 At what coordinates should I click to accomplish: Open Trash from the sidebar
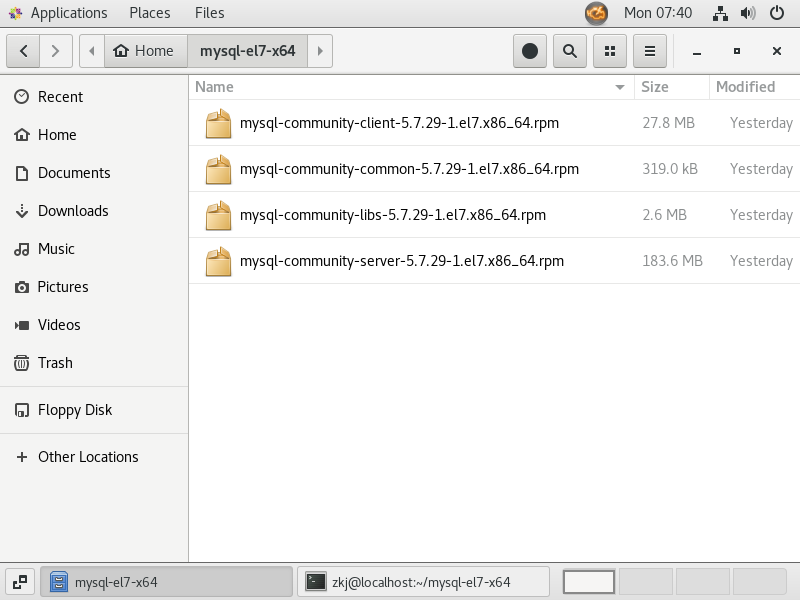[94, 363]
